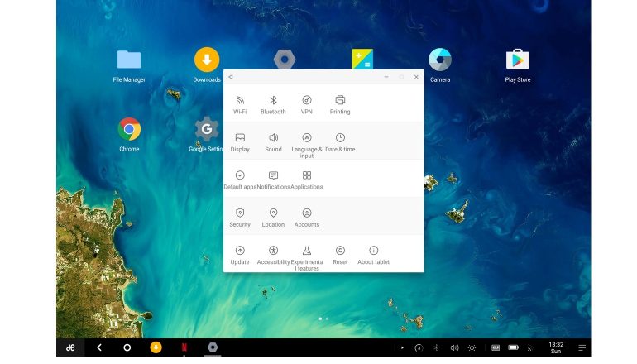Click the back arrow in Settings window
This screenshot has width=637, height=364.
click(x=231, y=77)
